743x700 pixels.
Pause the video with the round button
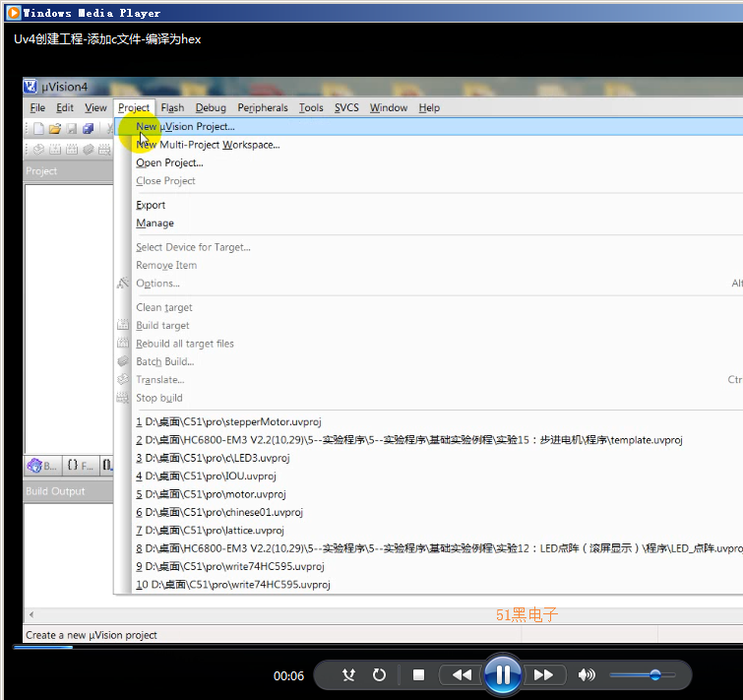(x=503, y=674)
